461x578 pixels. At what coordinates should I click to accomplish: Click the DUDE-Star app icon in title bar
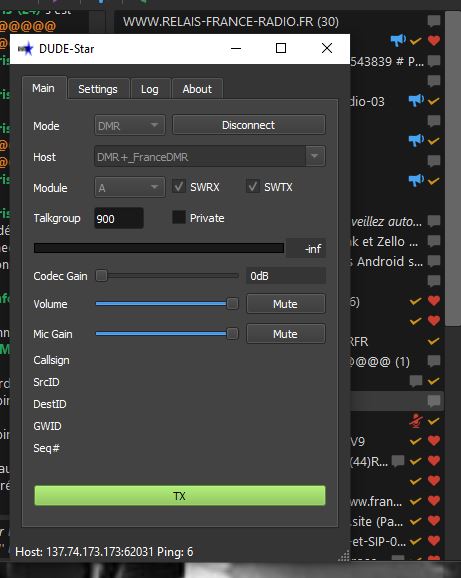(25, 49)
